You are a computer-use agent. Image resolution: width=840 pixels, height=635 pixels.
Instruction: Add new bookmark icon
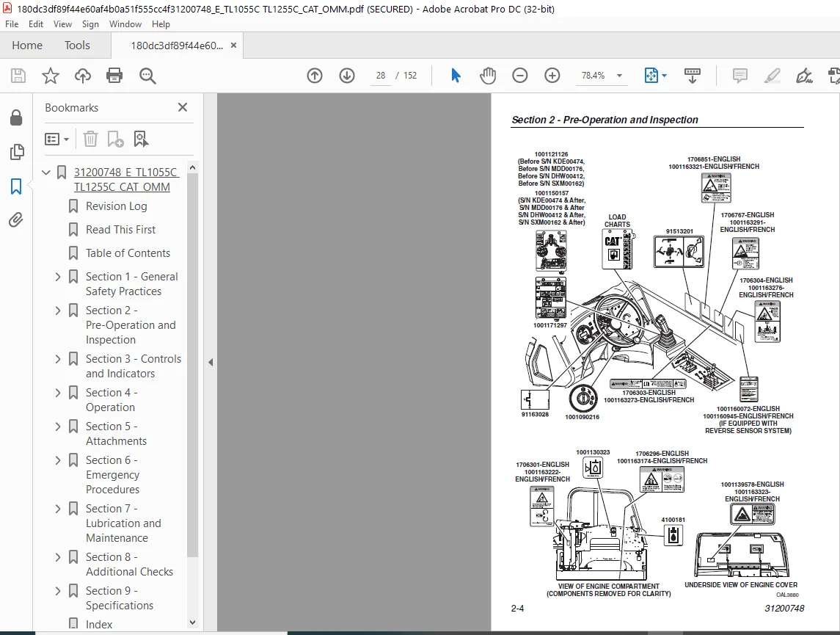point(115,139)
